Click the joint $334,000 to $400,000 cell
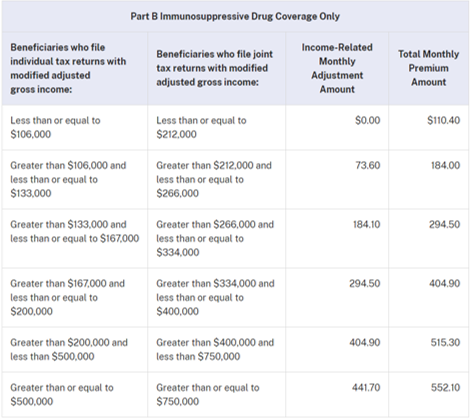 (215, 297)
